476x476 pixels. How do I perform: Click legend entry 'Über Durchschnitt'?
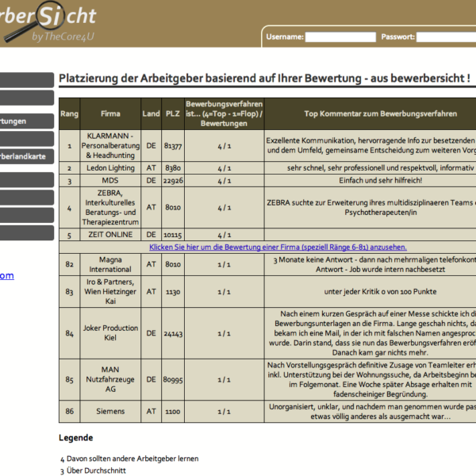click(96, 470)
